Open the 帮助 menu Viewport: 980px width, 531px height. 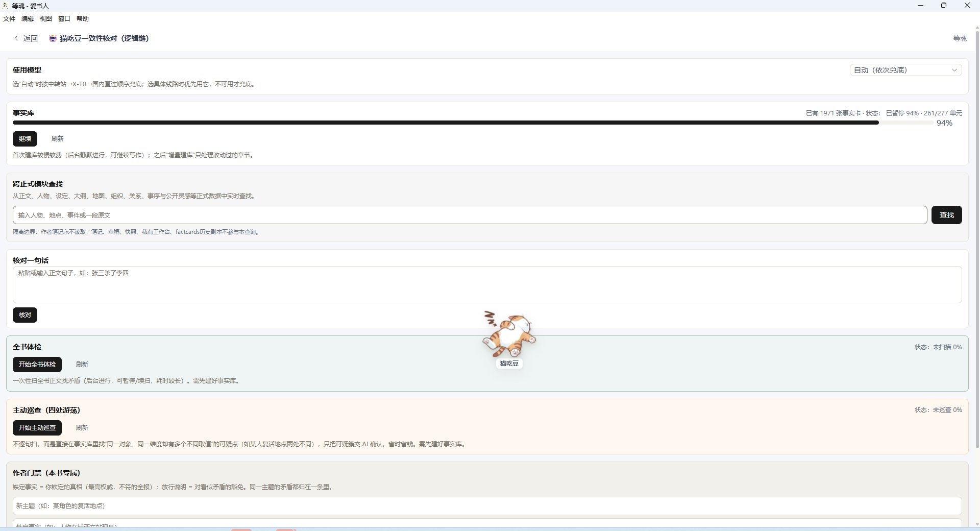(x=83, y=18)
